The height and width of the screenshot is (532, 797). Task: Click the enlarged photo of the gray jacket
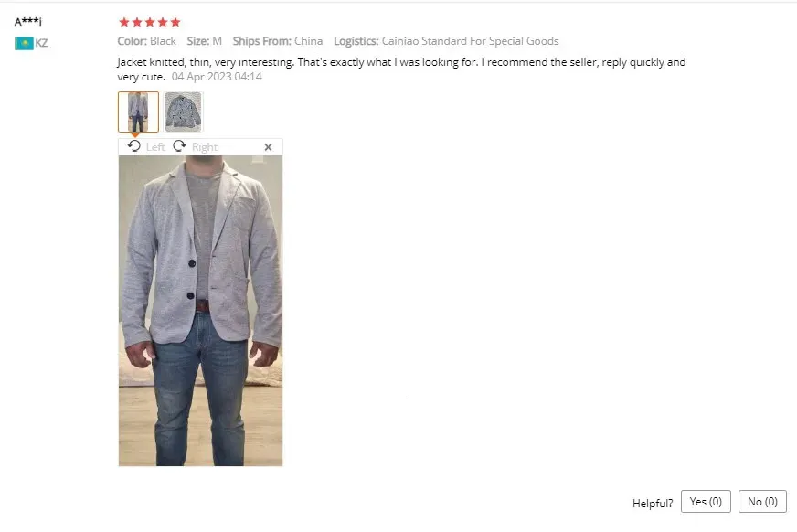pos(201,311)
